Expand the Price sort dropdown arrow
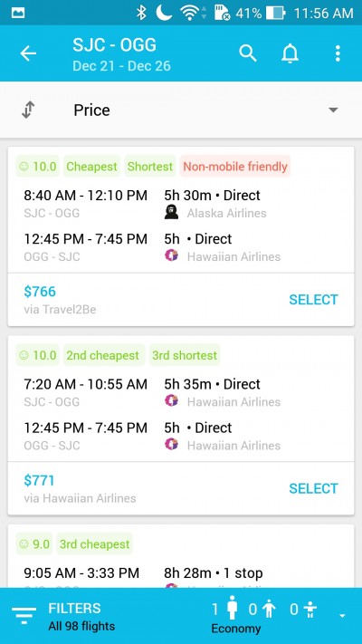Viewport: 362px width, 644px height. [x=333, y=111]
